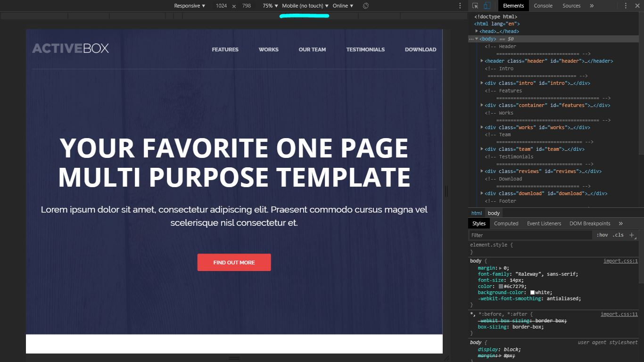Switch to the Console tab
Image resolution: width=644 pixels, height=362 pixels.
[x=543, y=6]
